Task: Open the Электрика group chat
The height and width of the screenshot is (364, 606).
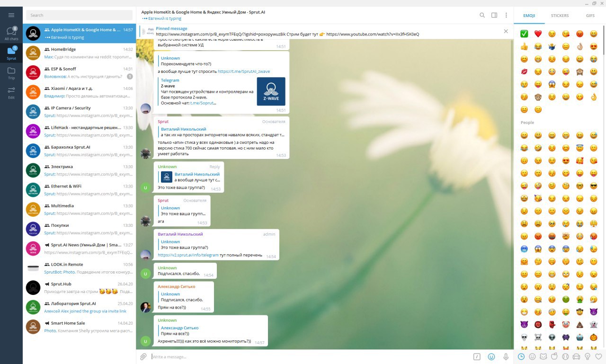Action: tap(79, 170)
